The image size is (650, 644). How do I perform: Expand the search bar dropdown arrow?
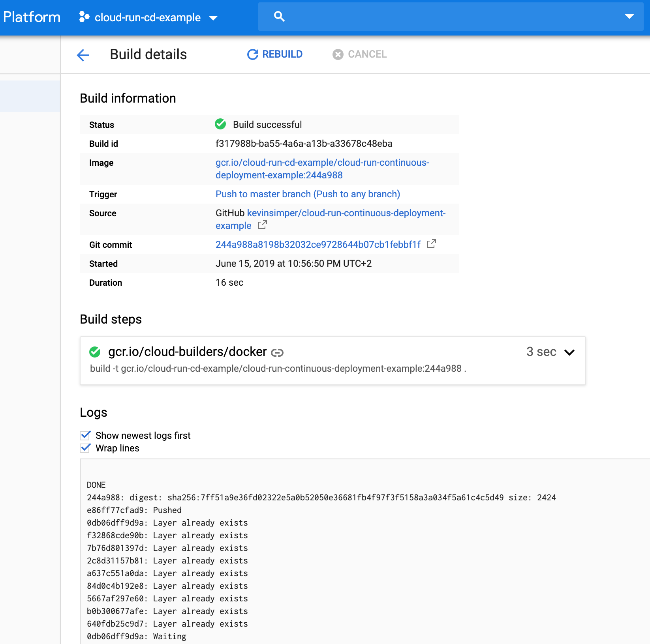point(629,17)
